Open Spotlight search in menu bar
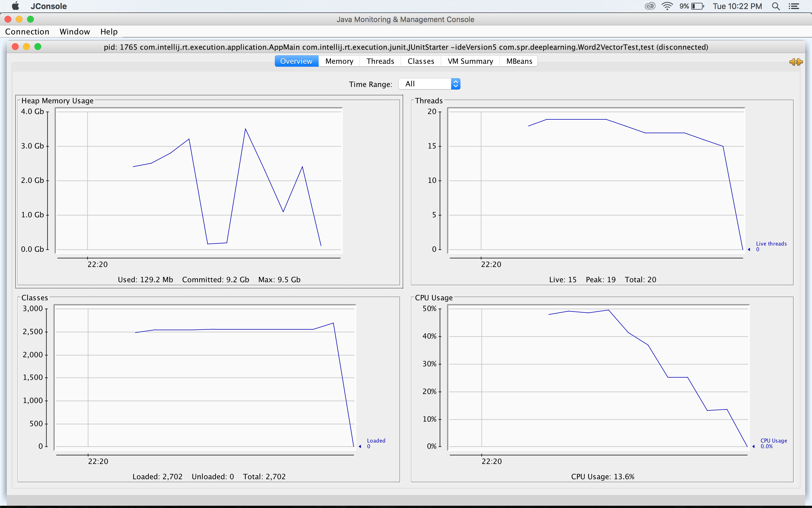This screenshot has height=508, width=812. (775, 6)
